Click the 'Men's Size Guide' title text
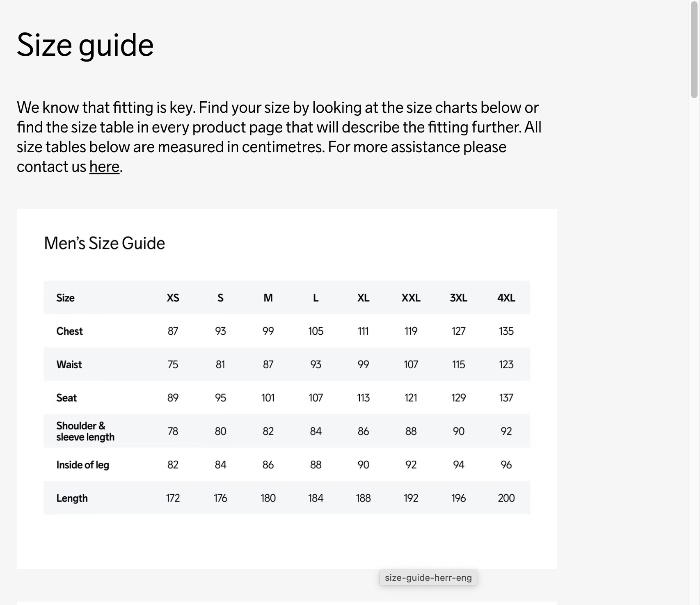 (x=104, y=243)
